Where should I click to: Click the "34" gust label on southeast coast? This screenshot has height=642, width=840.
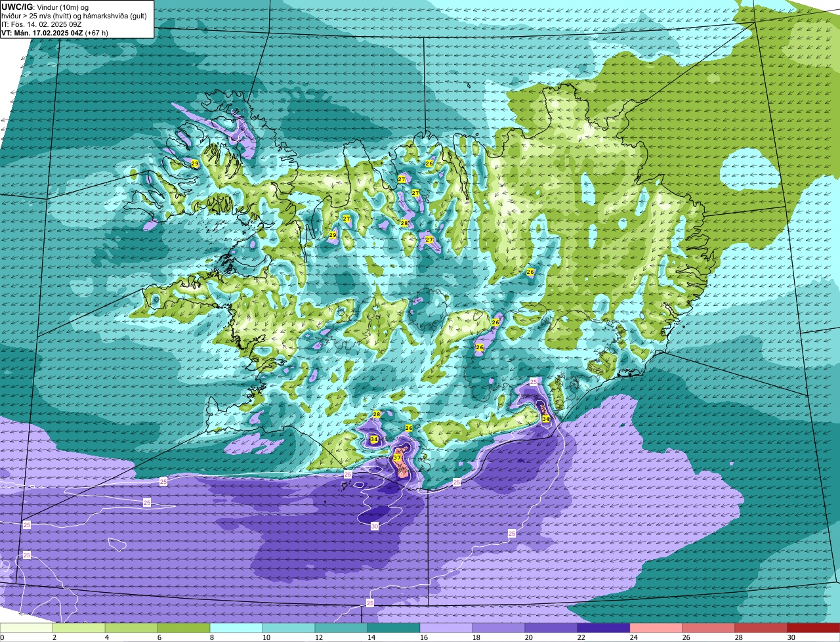546,418
